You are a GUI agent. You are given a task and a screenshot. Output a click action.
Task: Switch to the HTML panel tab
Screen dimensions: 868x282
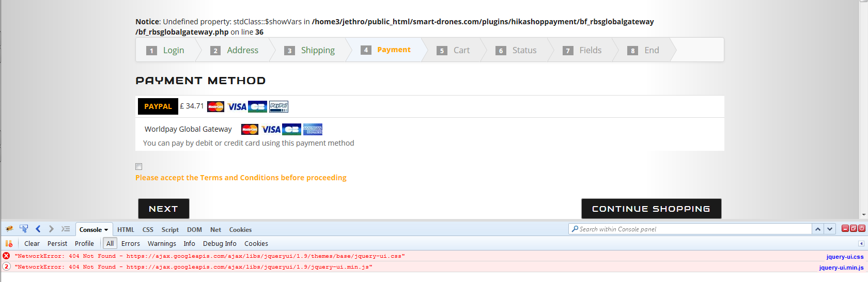126,230
